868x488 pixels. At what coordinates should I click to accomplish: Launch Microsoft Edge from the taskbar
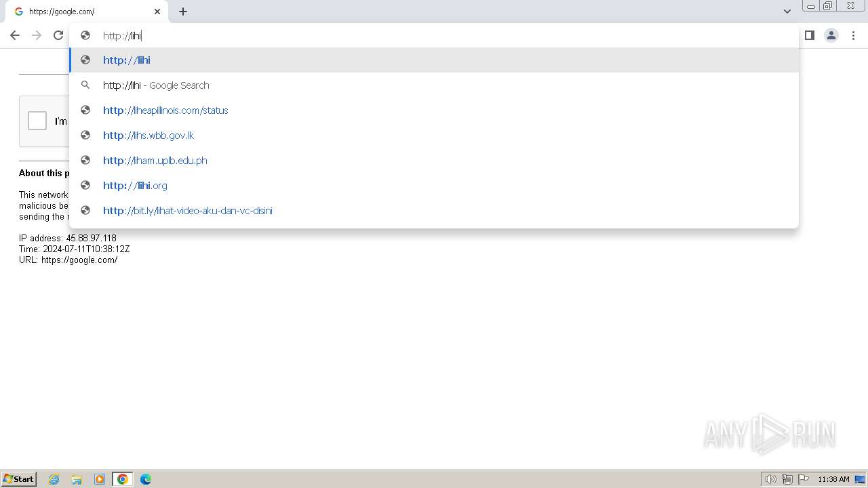[x=146, y=479]
